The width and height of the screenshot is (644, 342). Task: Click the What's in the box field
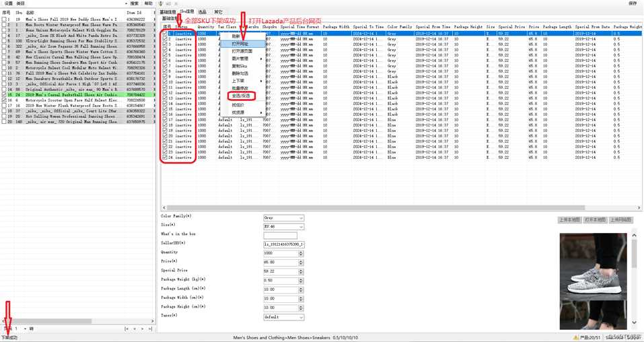point(280,236)
